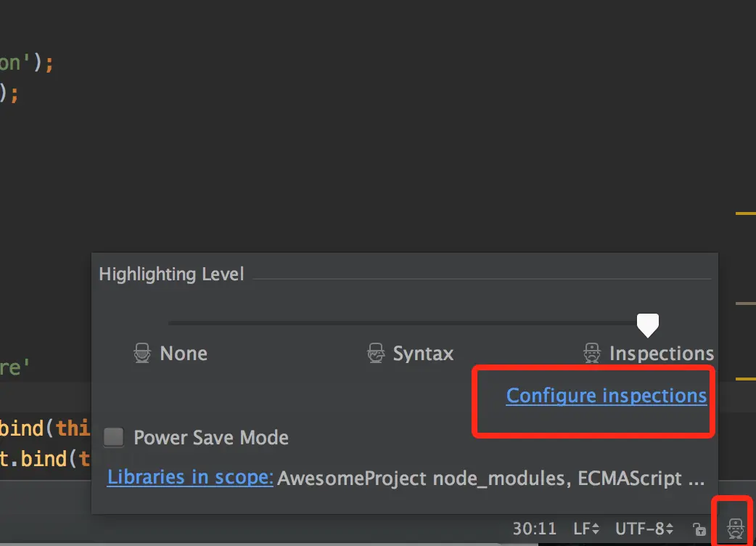Open the UTF-8 file encoding dropdown
The width and height of the screenshot is (756, 546).
644,529
